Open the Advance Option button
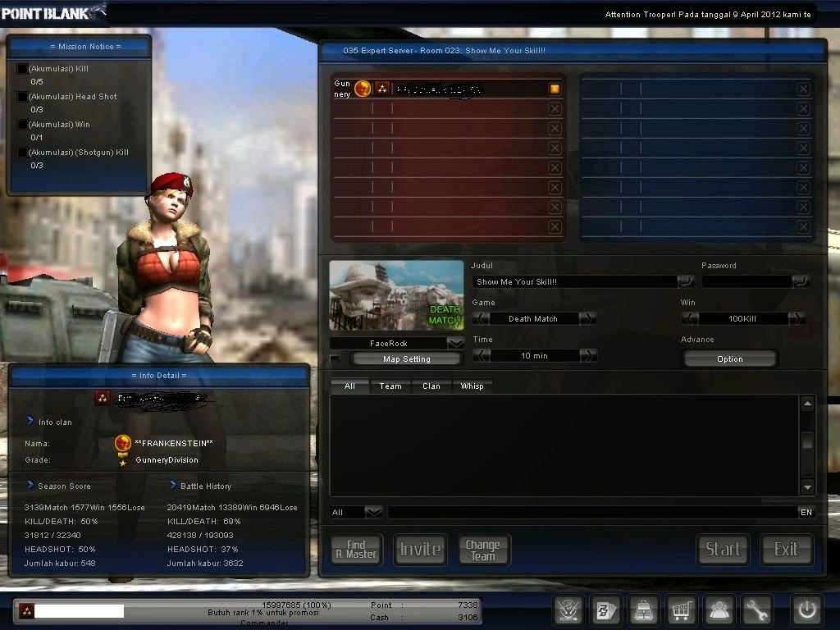 pyautogui.click(x=729, y=359)
